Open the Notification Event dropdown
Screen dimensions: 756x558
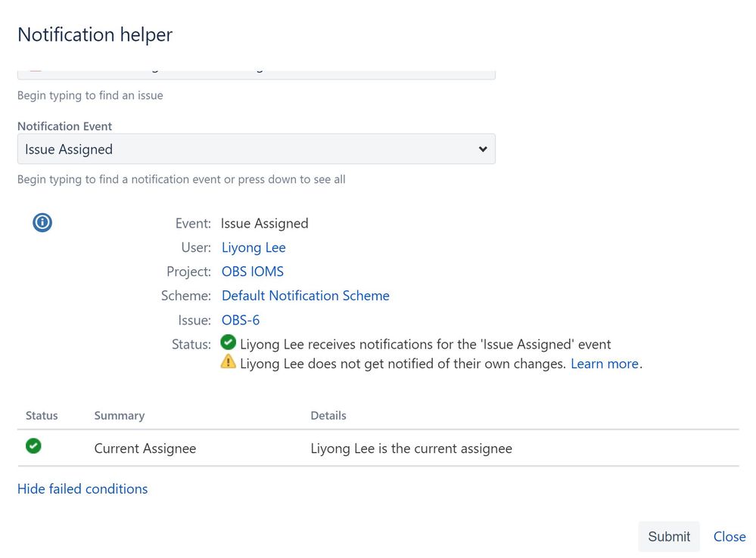tap(256, 149)
